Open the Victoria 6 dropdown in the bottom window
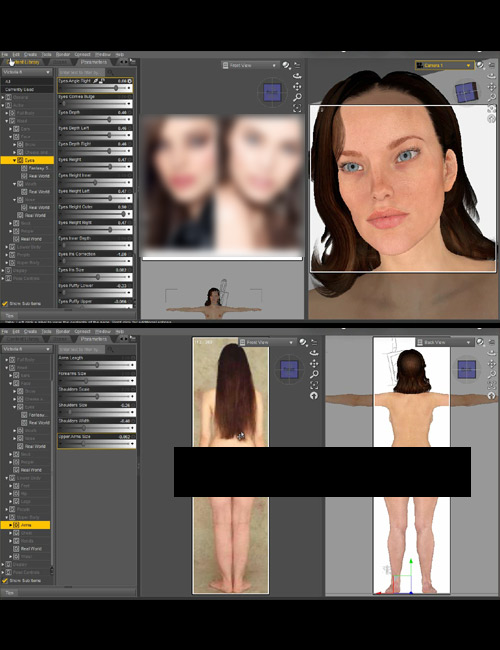 (x=27, y=349)
